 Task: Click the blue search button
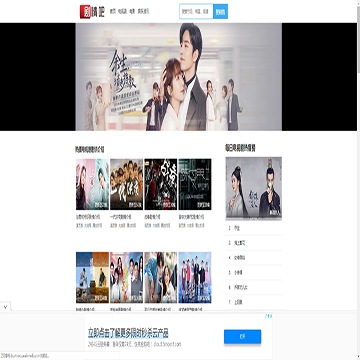coord(220,11)
